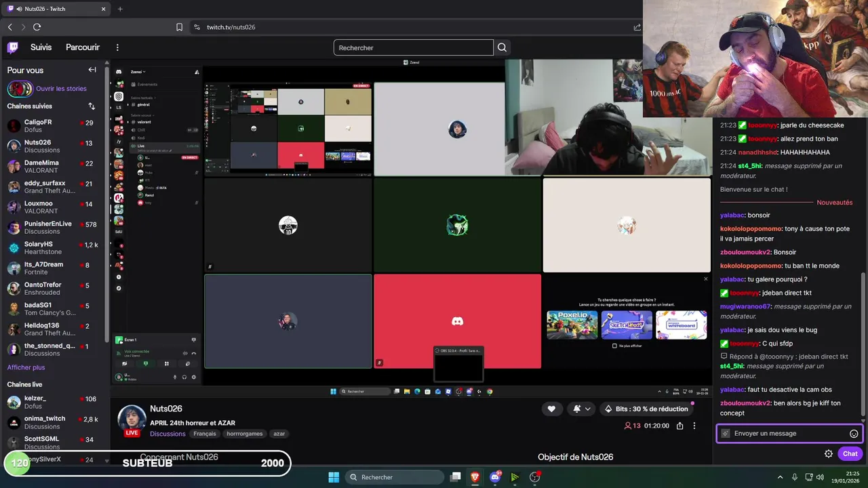Select the azar tag

[x=279, y=434]
